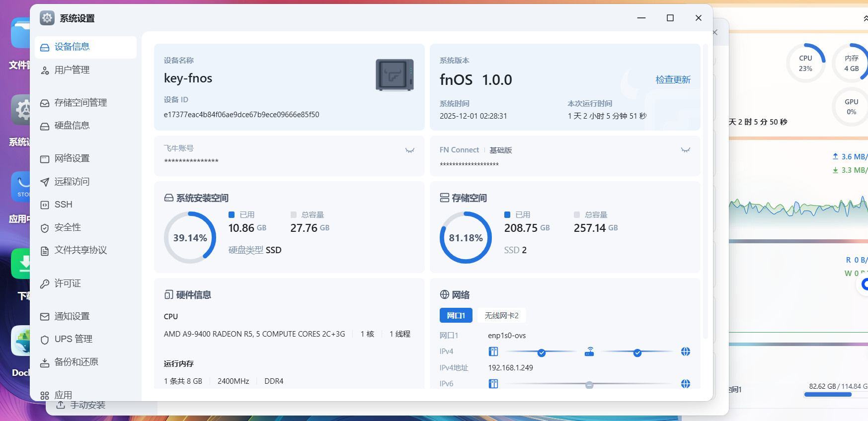The height and width of the screenshot is (421, 868).
Task: Open the SSH settings page
Action: coord(63,205)
